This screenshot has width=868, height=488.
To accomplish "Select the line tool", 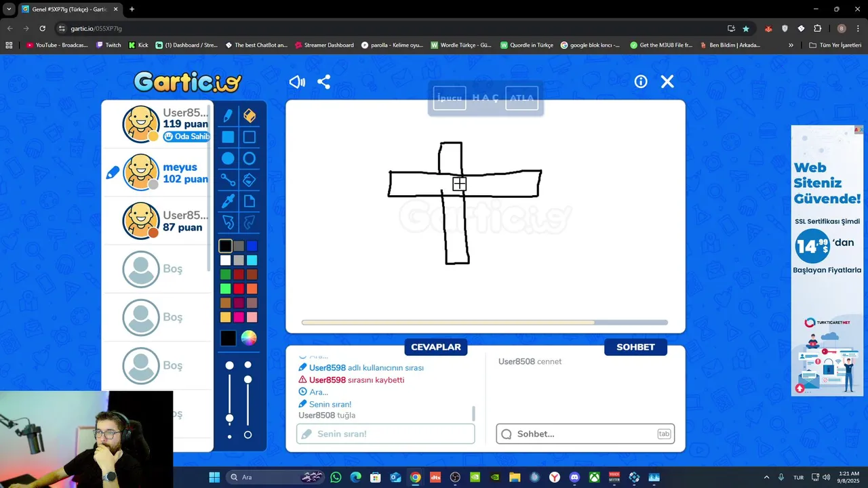I will [x=228, y=180].
